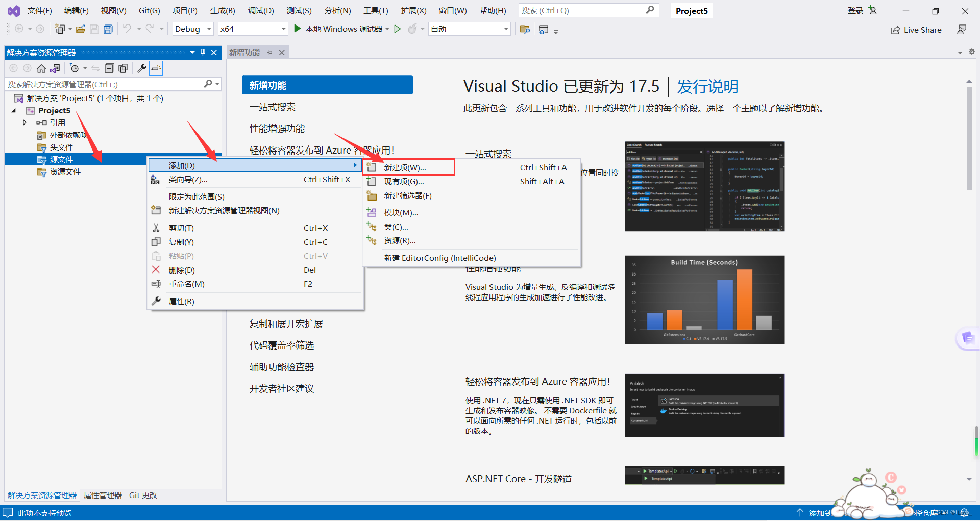Click the 新增功能 topic header button
This screenshot has width=980, height=521.
(327, 85)
